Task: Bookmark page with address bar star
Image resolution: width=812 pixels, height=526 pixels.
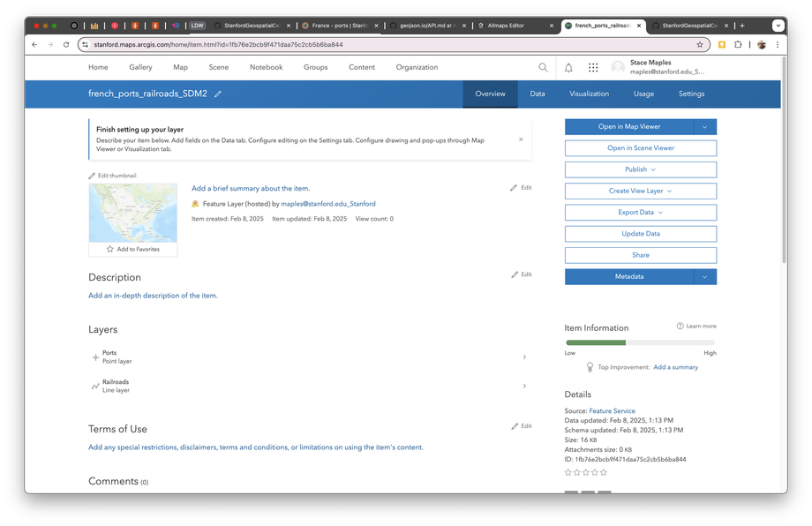Action: click(700, 44)
